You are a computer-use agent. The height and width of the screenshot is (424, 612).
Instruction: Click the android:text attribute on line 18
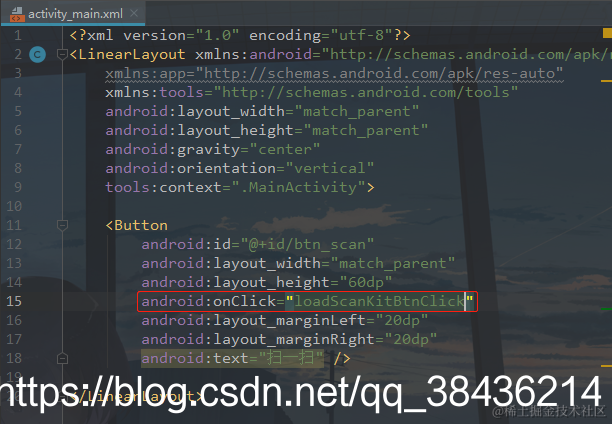pyautogui.click(x=195, y=358)
